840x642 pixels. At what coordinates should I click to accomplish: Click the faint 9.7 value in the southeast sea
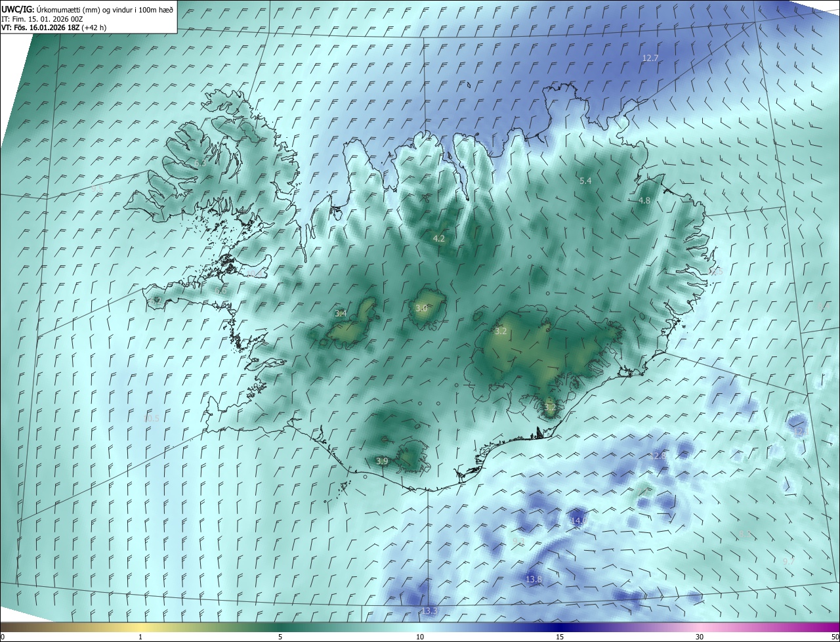[788, 561]
